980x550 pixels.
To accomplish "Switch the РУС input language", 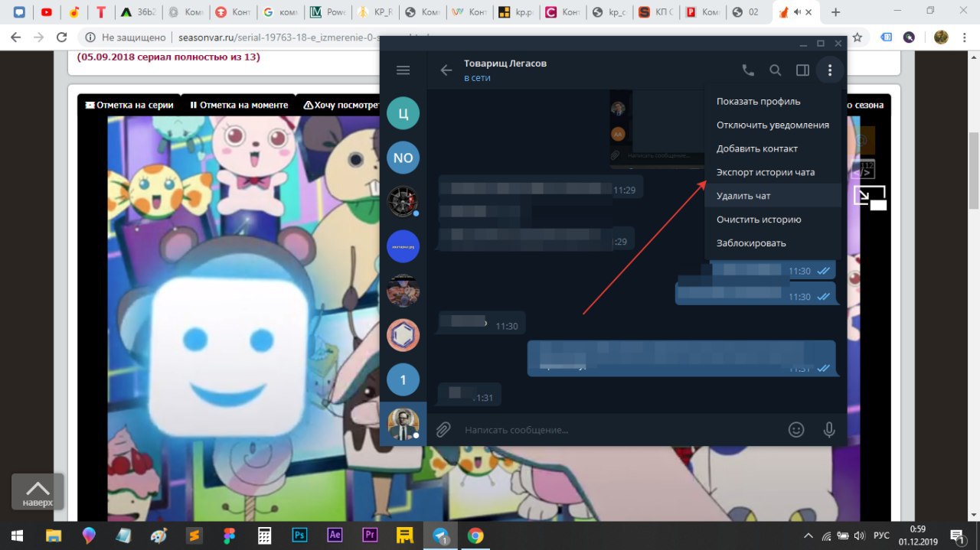I will point(882,535).
